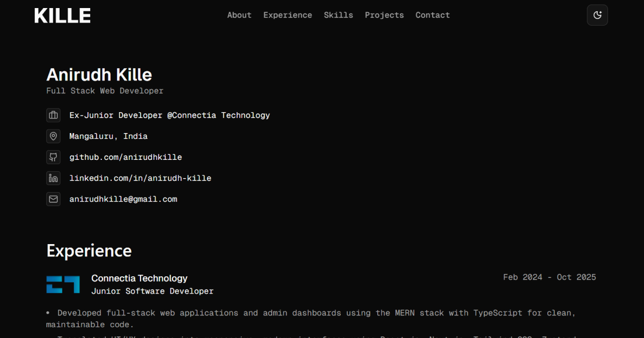Select the GitHub icon in the contact list
644x338 pixels.
tap(53, 157)
